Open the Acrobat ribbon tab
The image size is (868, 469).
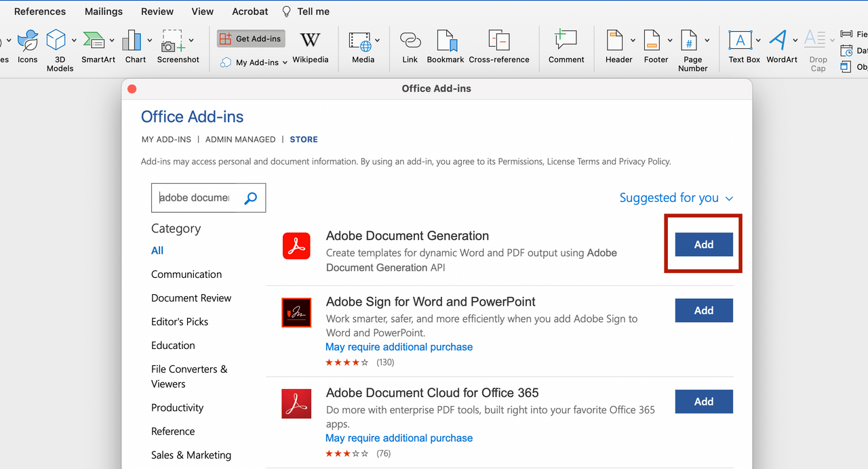tap(250, 12)
